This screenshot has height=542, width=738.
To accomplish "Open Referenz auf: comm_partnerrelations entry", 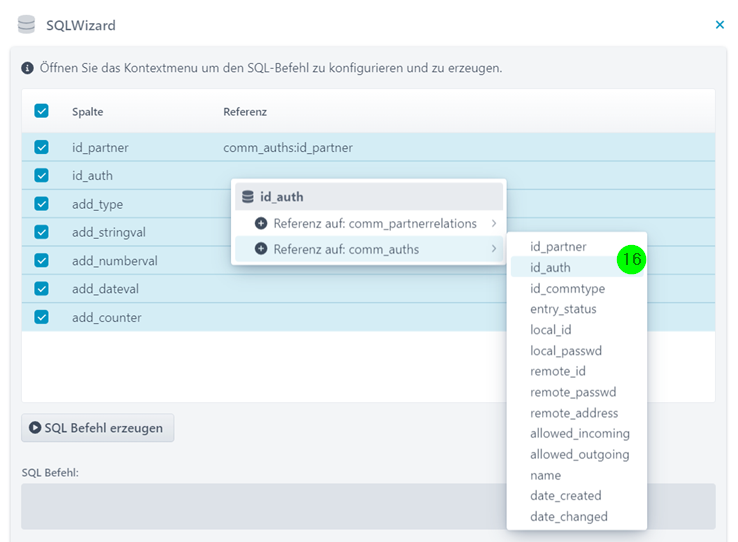I will pos(369,223).
